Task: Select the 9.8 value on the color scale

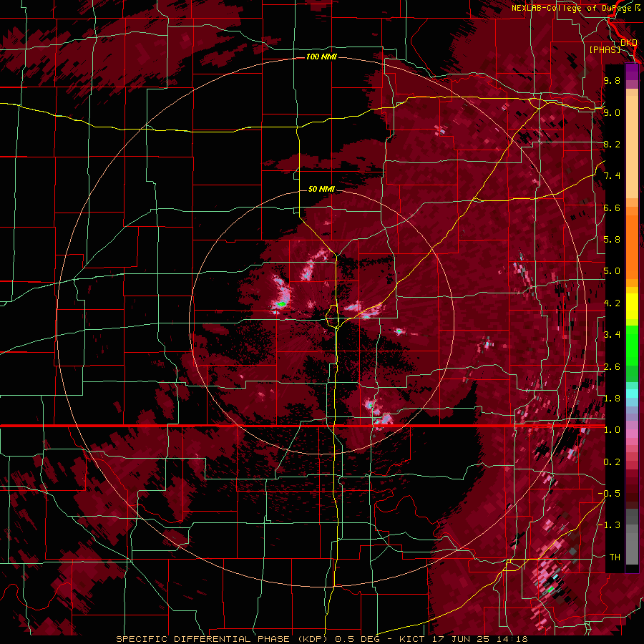Action: [x=612, y=80]
